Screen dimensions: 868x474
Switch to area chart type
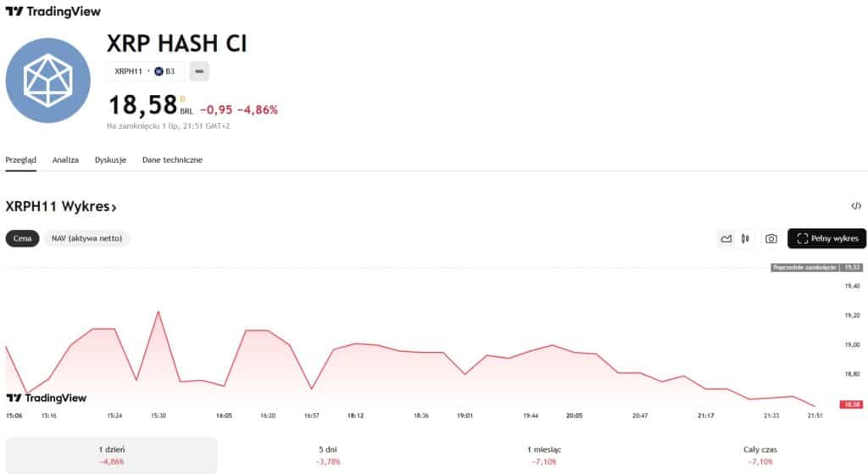pyautogui.click(x=726, y=238)
